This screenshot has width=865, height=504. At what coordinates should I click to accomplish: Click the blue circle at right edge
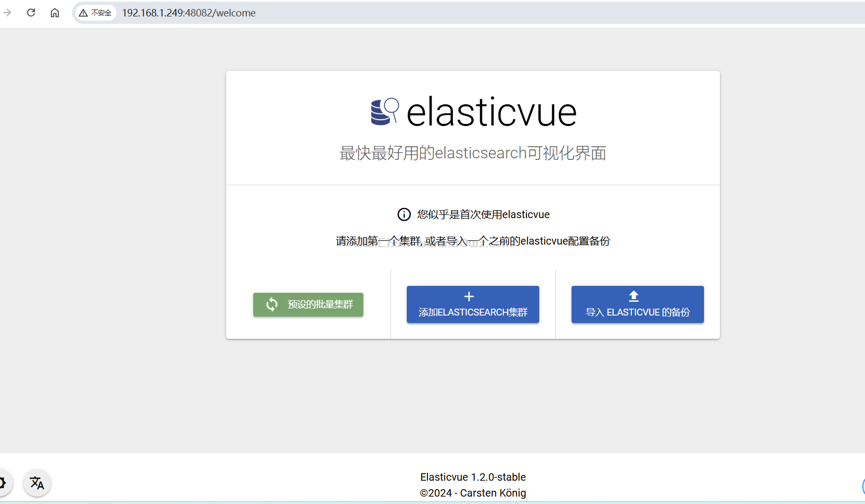pos(863,485)
